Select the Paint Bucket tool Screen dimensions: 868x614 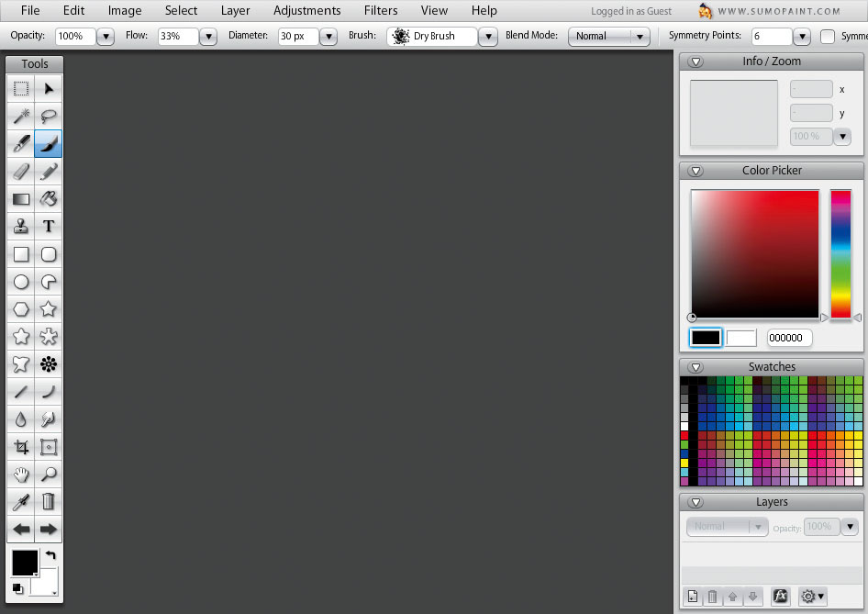[49, 199]
